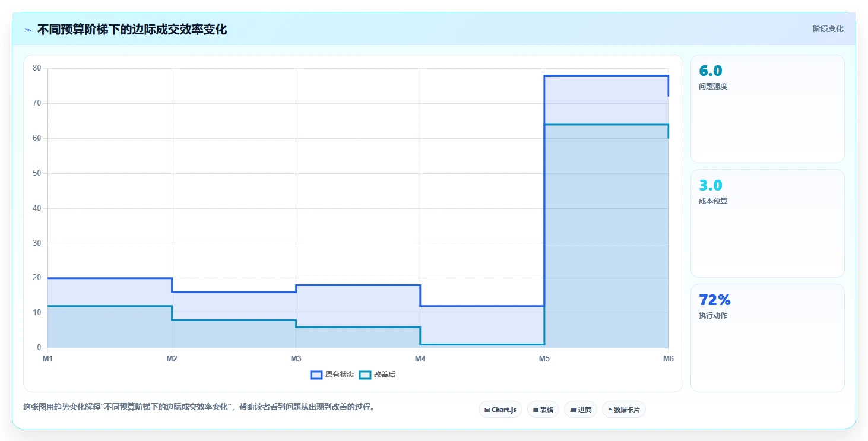Click the 72% value
This screenshot has width=868, height=441.
pyautogui.click(x=715, y=300)
